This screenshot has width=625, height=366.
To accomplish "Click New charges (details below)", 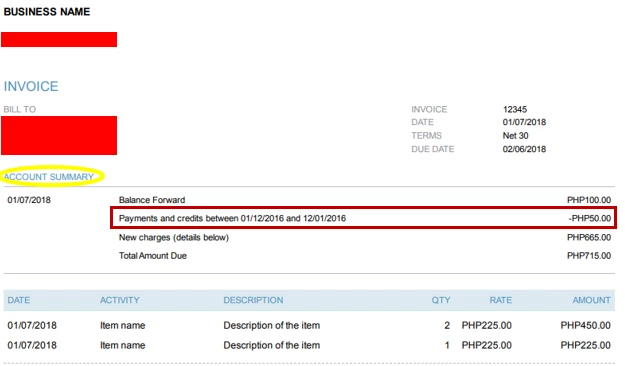I will click(174, 237).
